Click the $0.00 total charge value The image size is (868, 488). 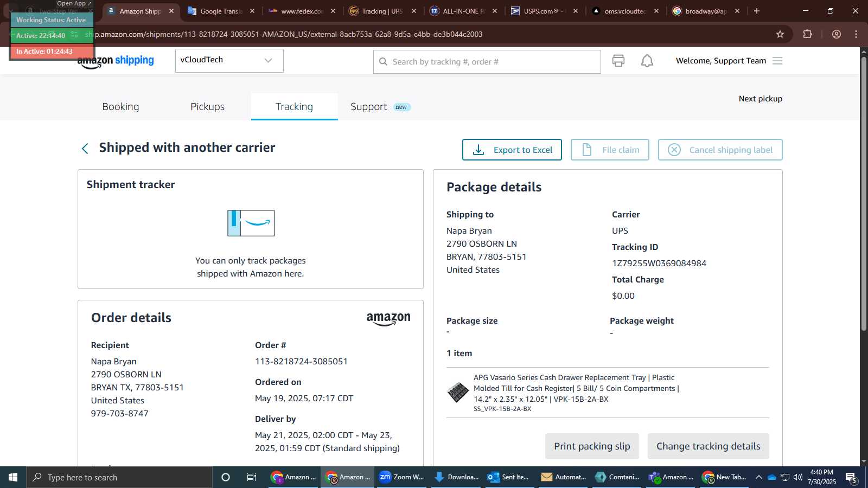[623, 296]
